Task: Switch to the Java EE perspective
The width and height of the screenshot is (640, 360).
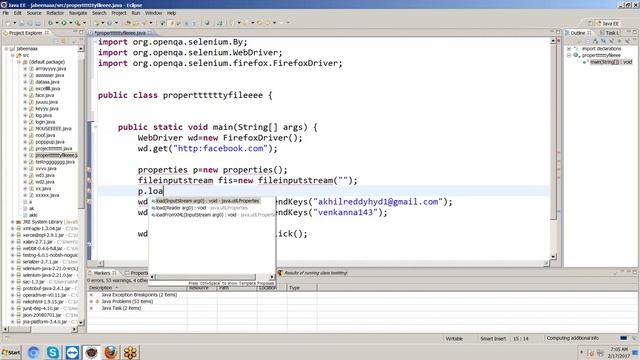Action: (608, 23)
